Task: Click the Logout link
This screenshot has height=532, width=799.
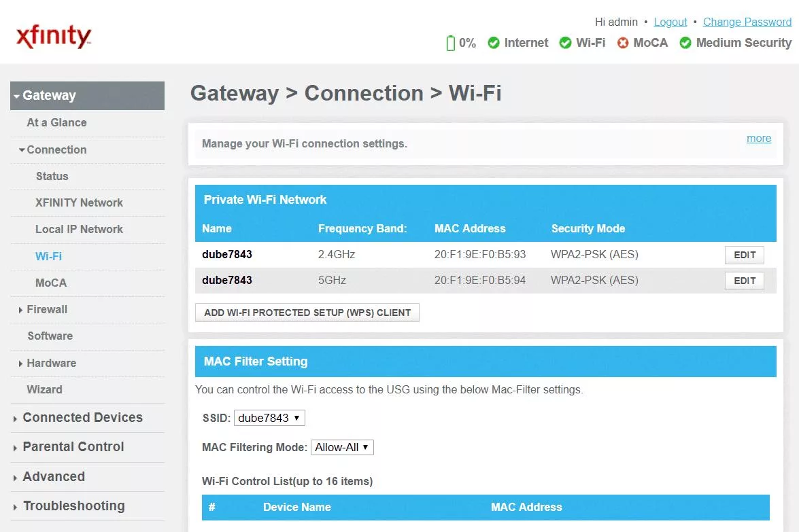Action: point(670,22)
